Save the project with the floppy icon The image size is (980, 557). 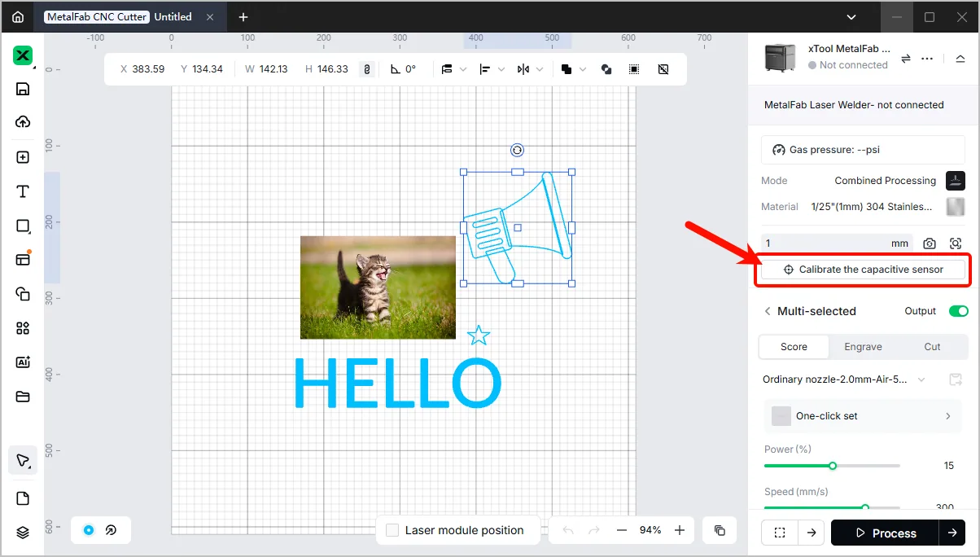pos(23,89)
